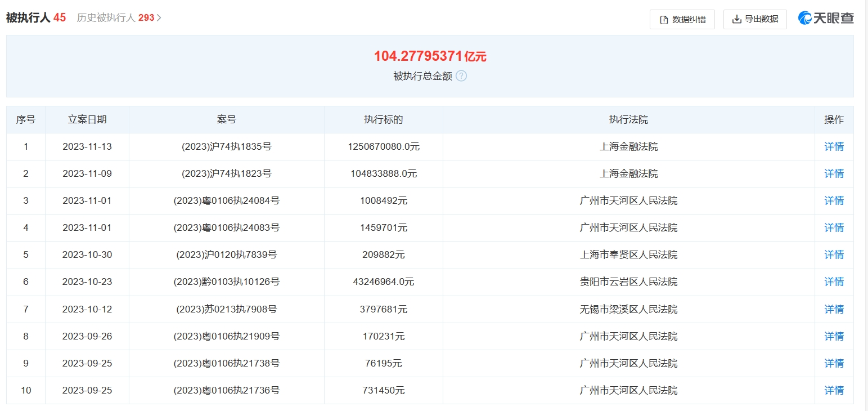Open 详情 for the last row (2023)粤0106执21736号
Viewport: 868px width, 411px height.
[834, 390]
